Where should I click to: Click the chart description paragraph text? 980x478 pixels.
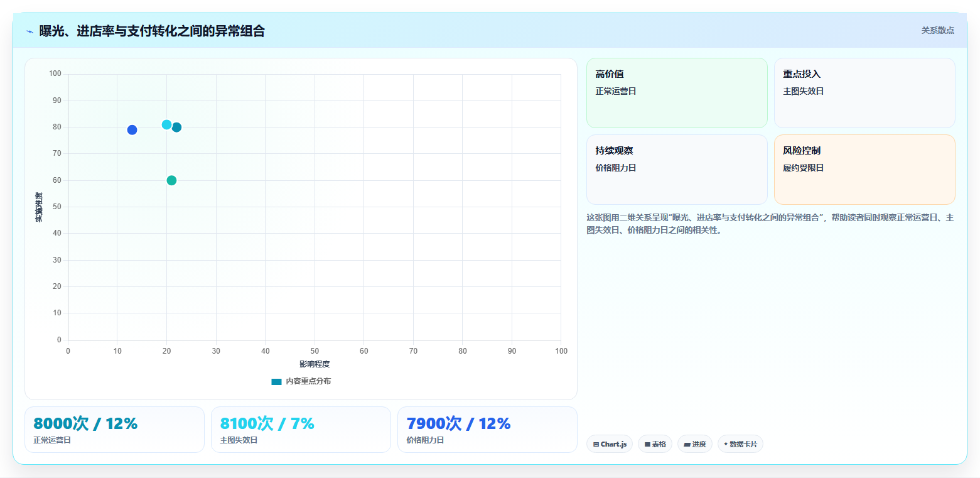[770, 224]
